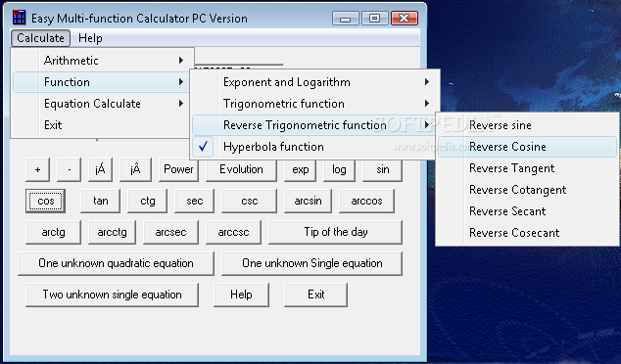Choose Reverse Secant from submenu
Screen dimensions: 621x364
[527, 211]
